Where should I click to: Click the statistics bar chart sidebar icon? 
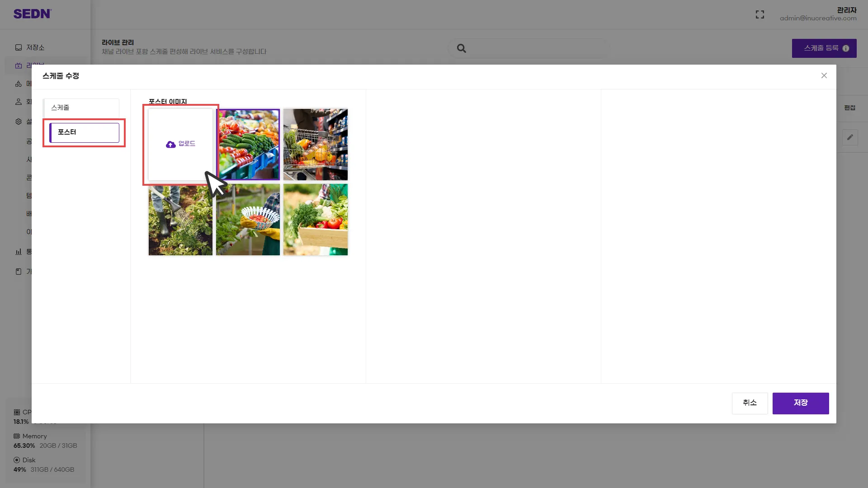(x=19, y=252)
